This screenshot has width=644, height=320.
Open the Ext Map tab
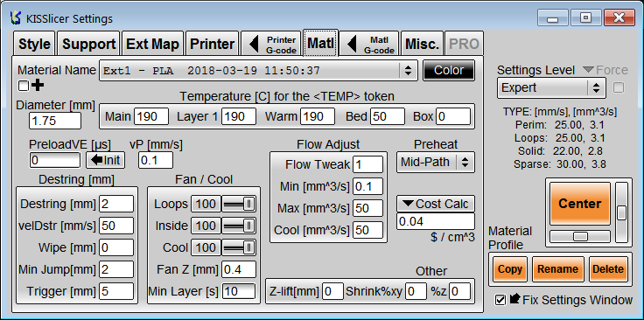pyautogui.click(x=153, y=44)
